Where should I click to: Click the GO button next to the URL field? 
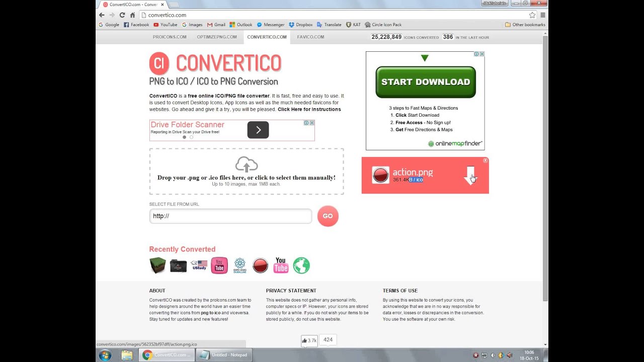[328, 216]
